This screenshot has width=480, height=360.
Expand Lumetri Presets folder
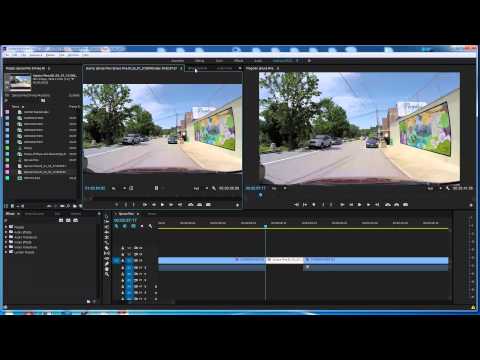[6, 252]
